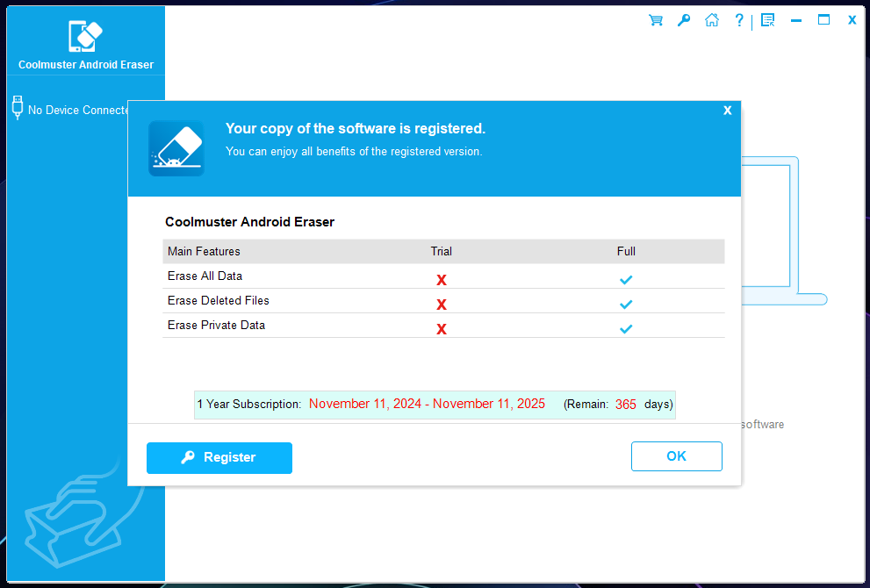Viewport: 870px width, 588px height.
Task: Click the Main Features column header
Action: tap(204, 252)
